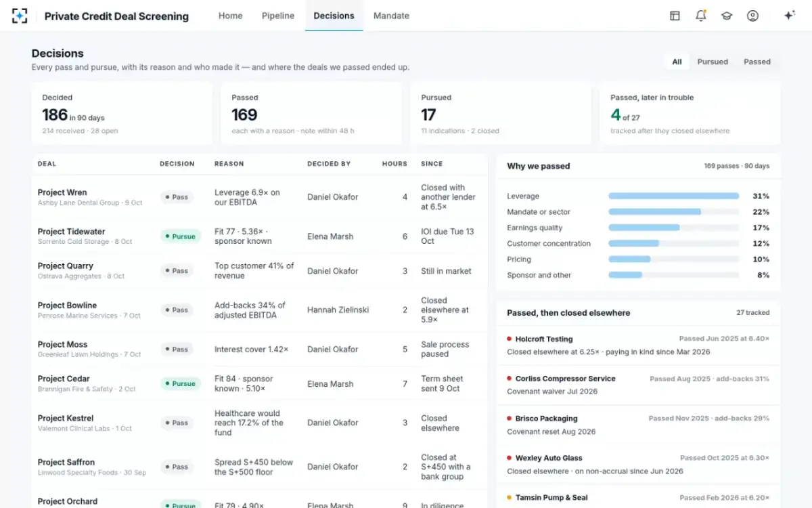
Task: Open the notifications bell
Action: coord(700,16)
